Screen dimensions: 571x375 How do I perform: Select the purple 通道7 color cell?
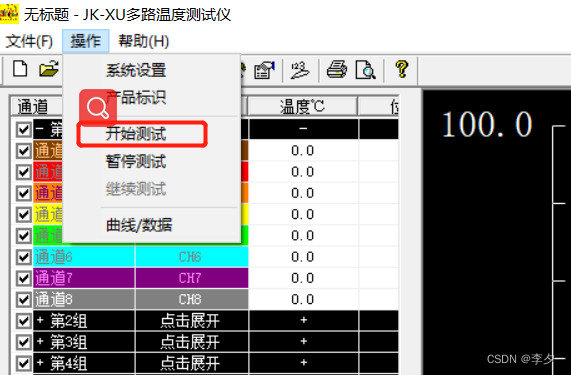(84, 279)
